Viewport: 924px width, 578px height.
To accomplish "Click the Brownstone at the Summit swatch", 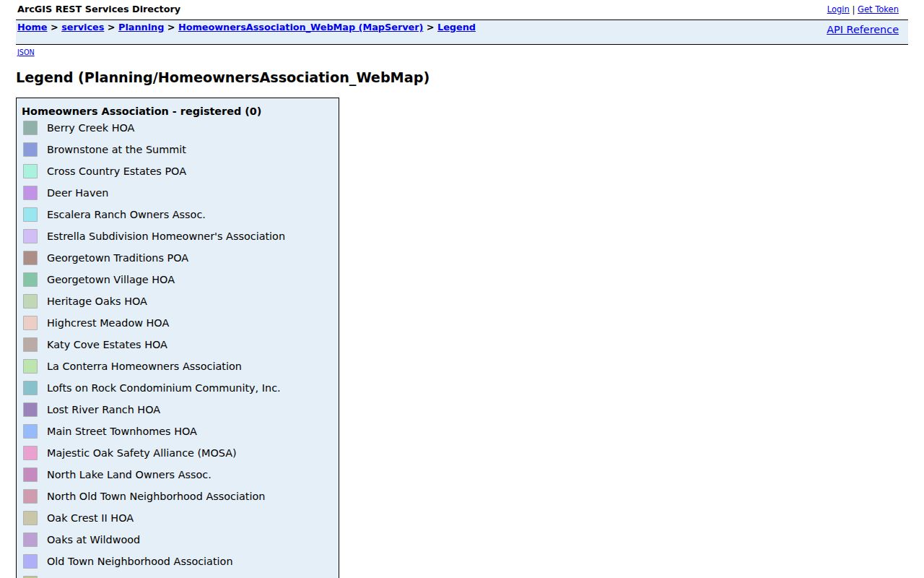I will pyautogui.click(x=30, y=150).
